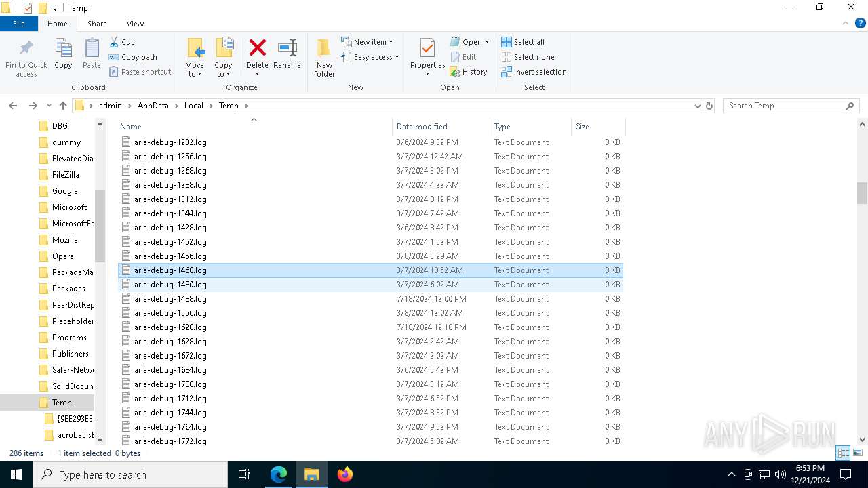Sort by Size column header
The height and width of the screenshot is (488, 868).
598,127
